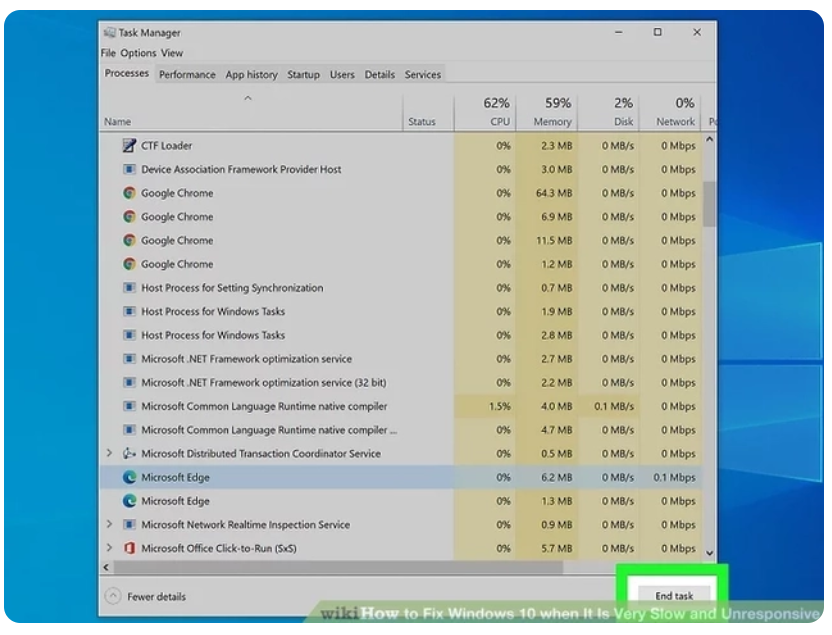Click the highlighted Microsoft Edge icon, 6.2 MB
Screen dimensions: 832x635
[129, 477]
